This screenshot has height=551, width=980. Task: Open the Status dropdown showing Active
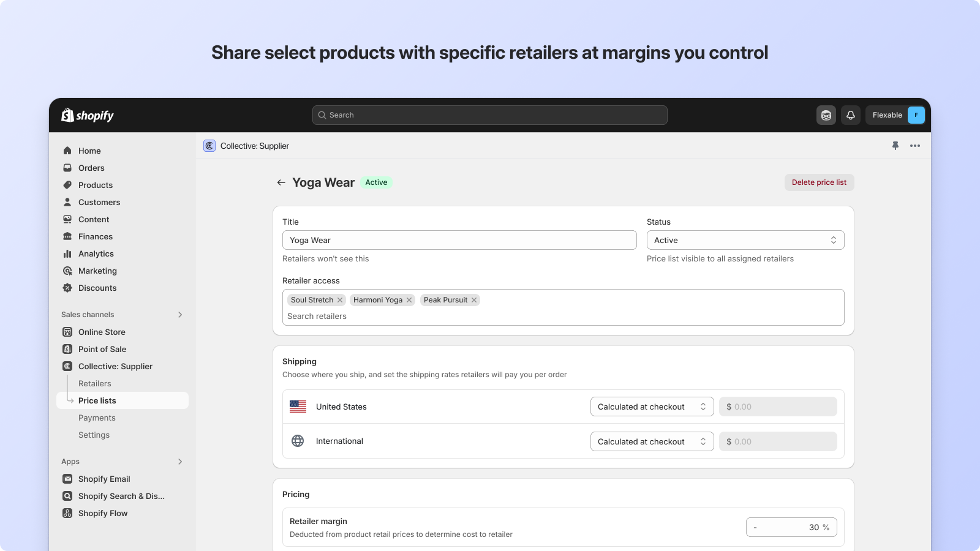(745, 240)
